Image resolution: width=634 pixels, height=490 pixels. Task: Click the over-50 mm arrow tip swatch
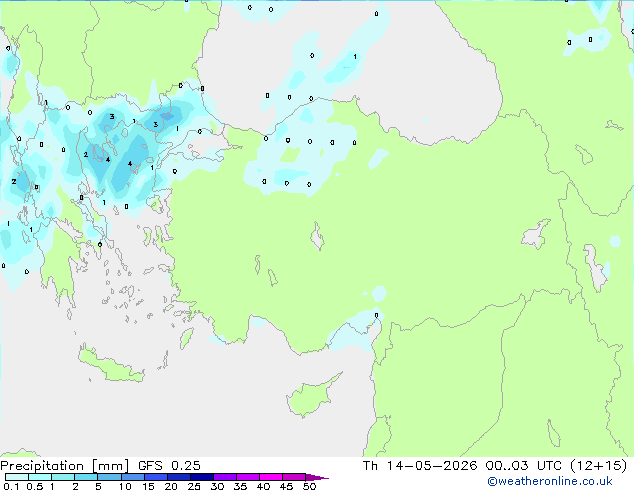click(x=317, y=477)
